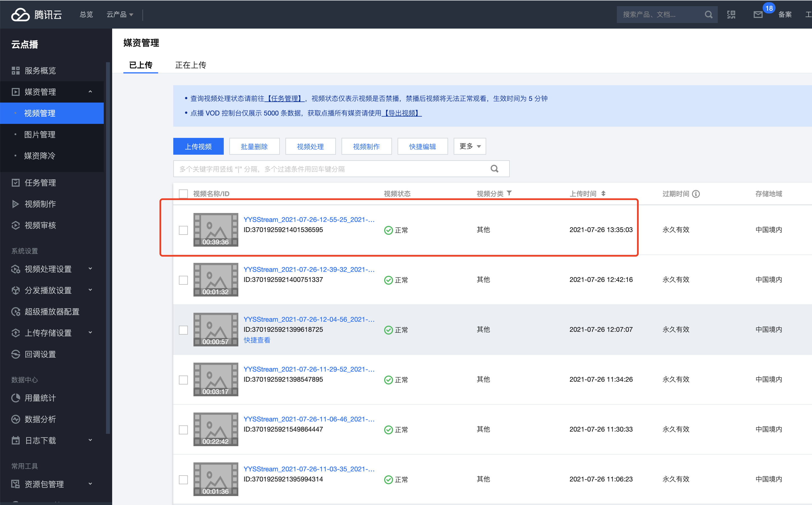812x505 pixels.
Task: Click the 日志下载 calendar icon
Action: pos(16,441)
